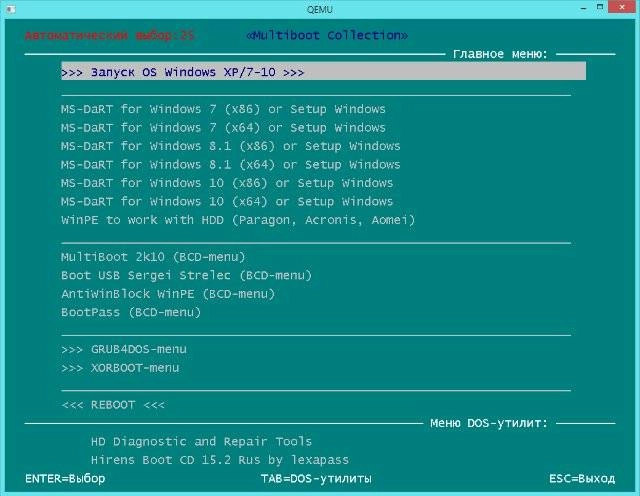Click the ENTER=Выбор hint

[x=65, y=478]
